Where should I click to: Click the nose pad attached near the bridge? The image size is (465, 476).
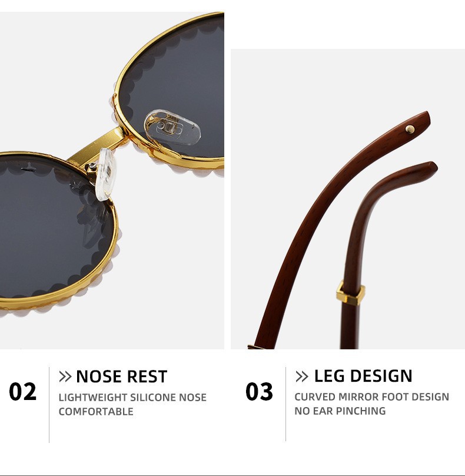tap(105, 174)
